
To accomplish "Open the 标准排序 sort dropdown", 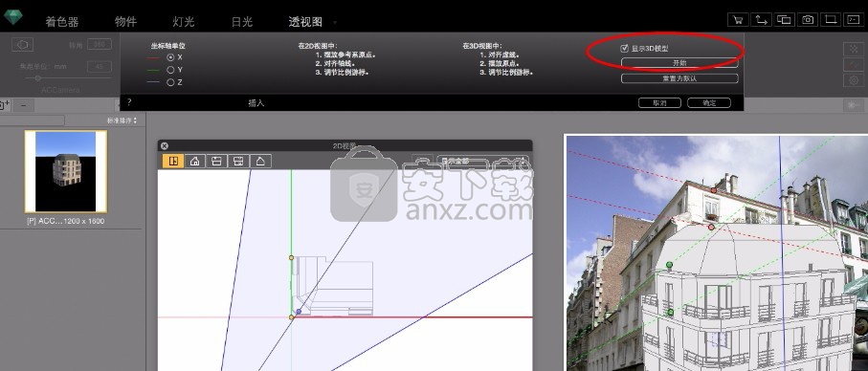I will (122, 120).
